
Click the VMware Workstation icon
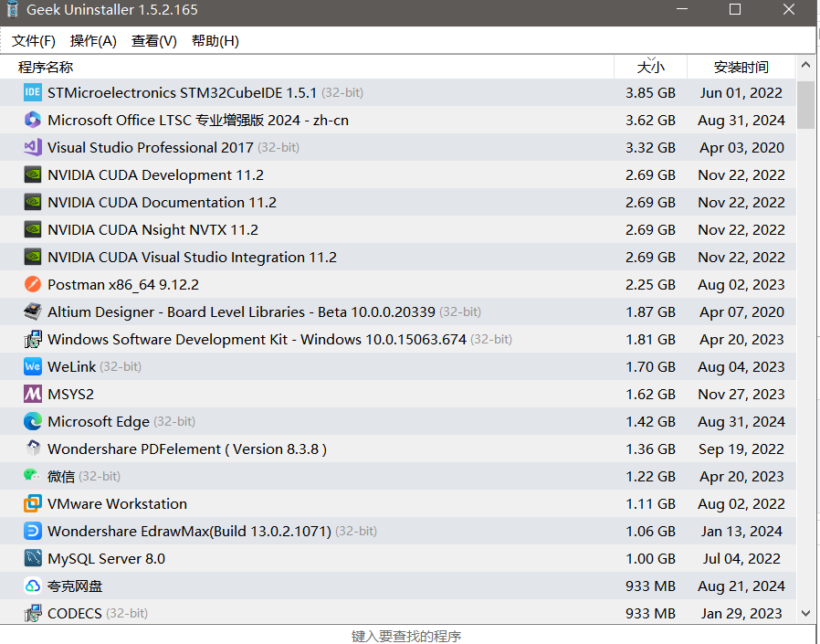point(33,503)
